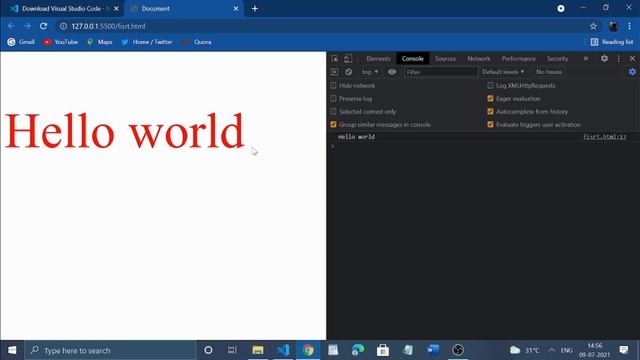
Task: Click the No Issues button
Action: [x=549, y=72]
